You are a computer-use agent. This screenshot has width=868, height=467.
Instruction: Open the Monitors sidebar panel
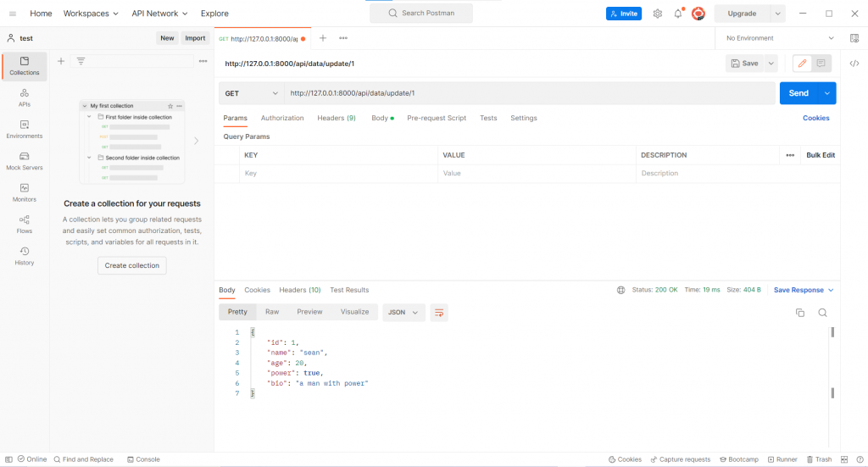point(25,192)
